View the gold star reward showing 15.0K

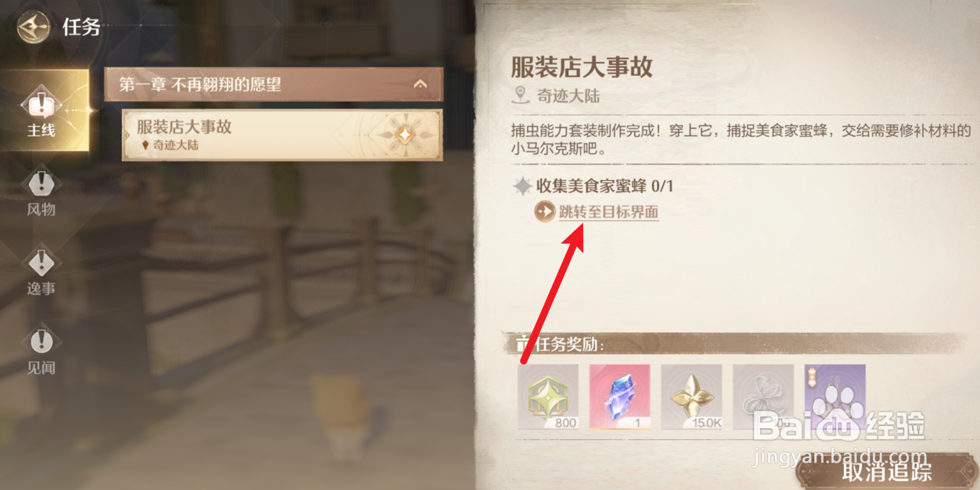692,397
